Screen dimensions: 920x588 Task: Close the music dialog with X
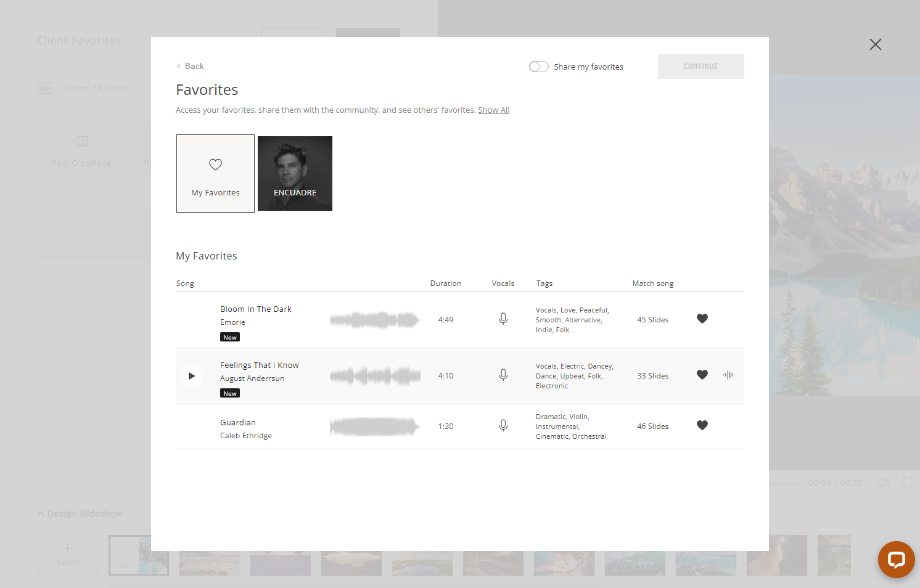[876, 44]
